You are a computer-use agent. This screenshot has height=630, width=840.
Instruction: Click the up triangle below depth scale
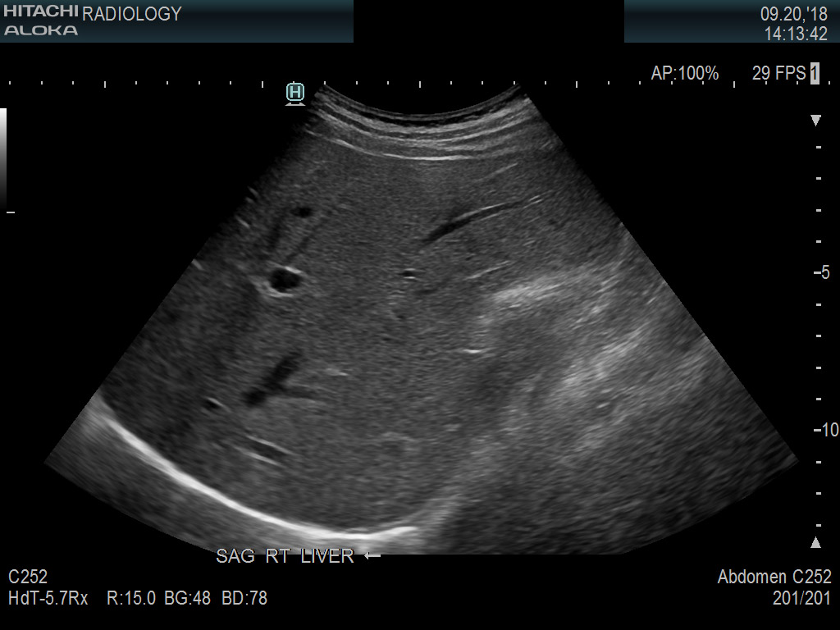click(815, 542)
